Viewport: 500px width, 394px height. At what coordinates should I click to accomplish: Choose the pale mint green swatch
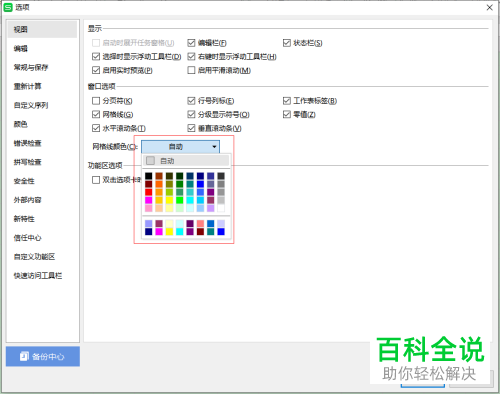point(180,208)
